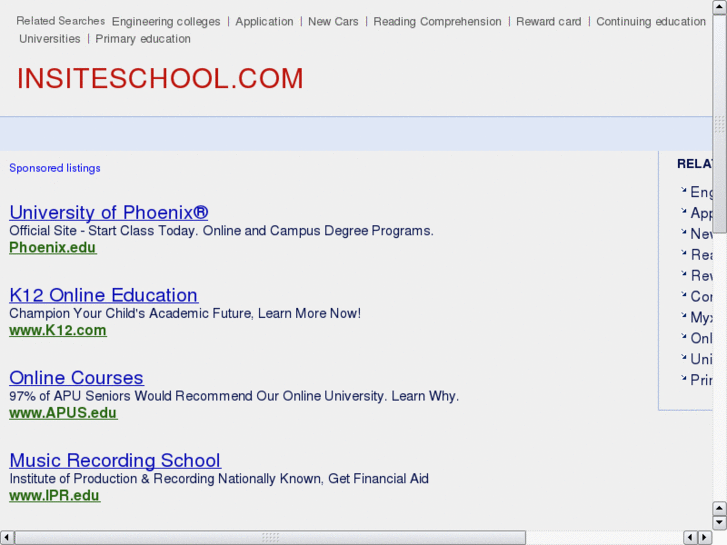Click the sidebar arrow icon beside 'Eng'
The width and height of the screenshot is (727, 545).
pos(683,190)
